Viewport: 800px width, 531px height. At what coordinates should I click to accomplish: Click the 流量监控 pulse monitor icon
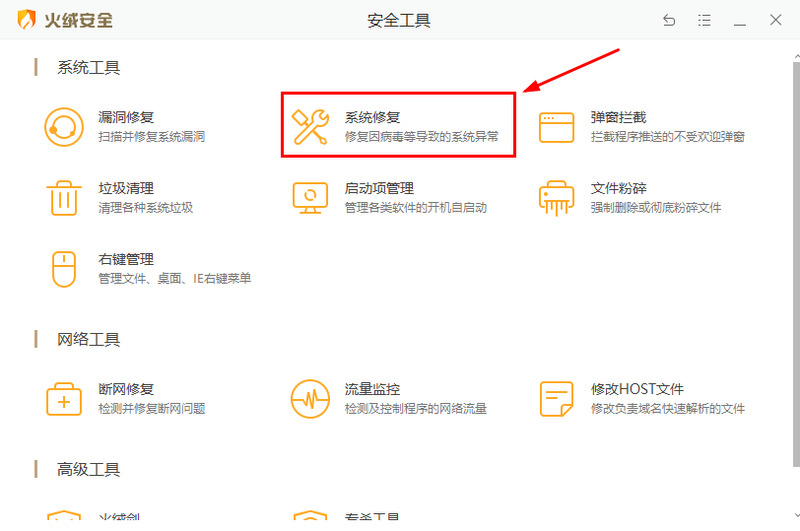[x=310, y=398]
